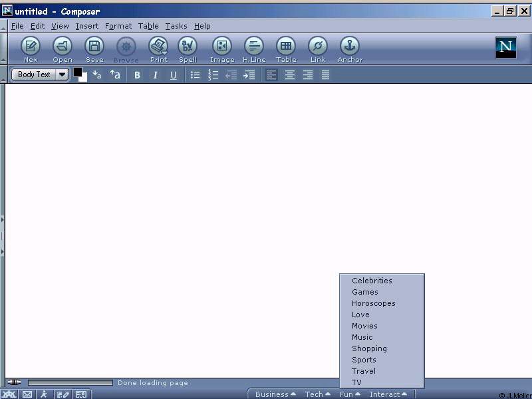Open the Help menu
This screenshot has width=532, height=399.
(x=202, y=26)
